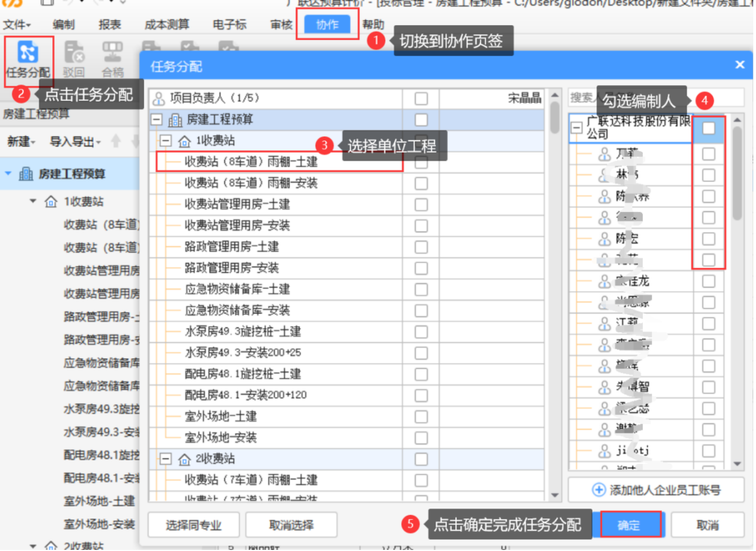Click person icon in the 佳龙 row
Viewport: 756px width, 551px height.
point(604,281)
